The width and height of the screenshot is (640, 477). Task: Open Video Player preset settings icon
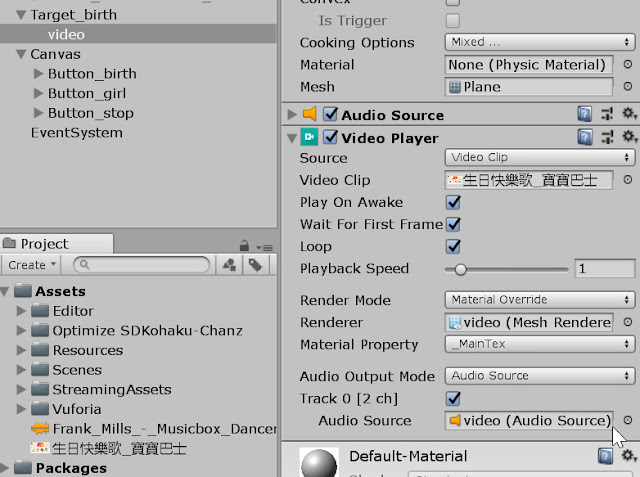607,137
